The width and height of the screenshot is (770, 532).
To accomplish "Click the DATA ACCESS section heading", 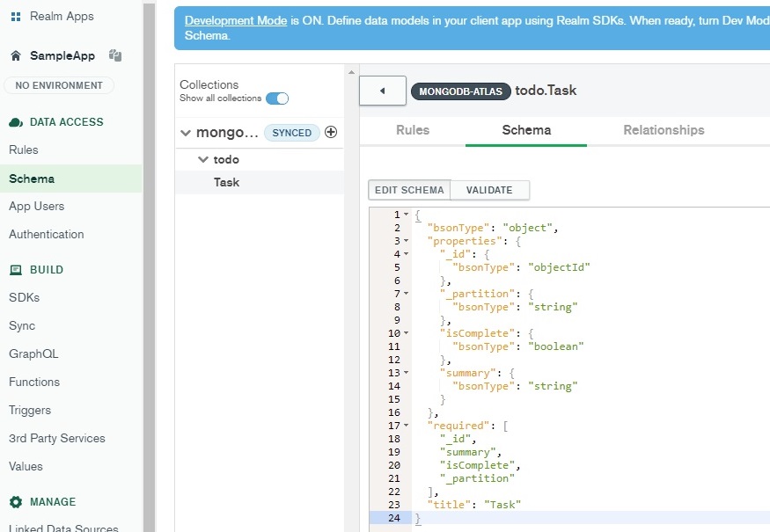I will [x=67, y=122].
